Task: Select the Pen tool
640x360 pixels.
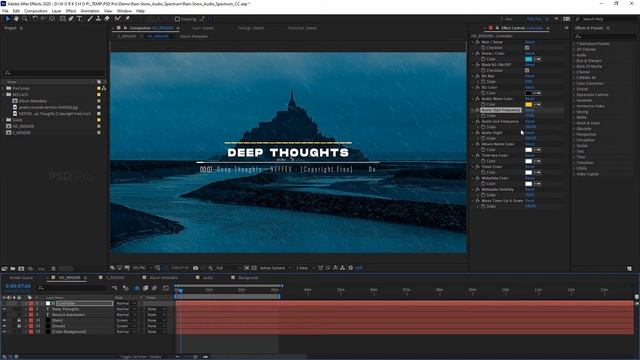Action: tap(71, 19)
